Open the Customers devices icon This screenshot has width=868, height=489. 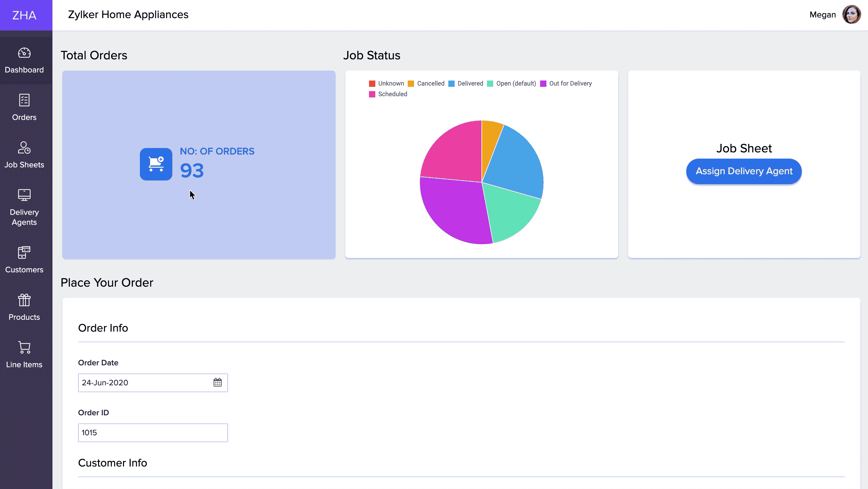pyautogui.click(x=24, y=252)
